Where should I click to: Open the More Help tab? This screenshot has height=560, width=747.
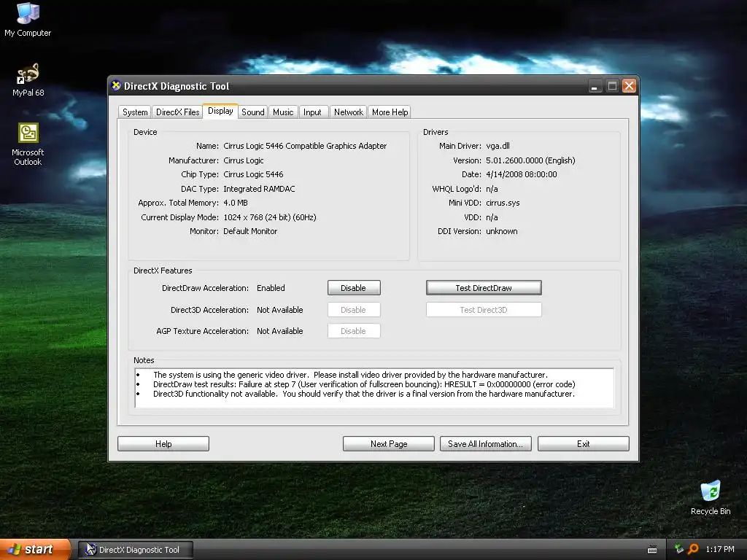(x=390, y=112)
